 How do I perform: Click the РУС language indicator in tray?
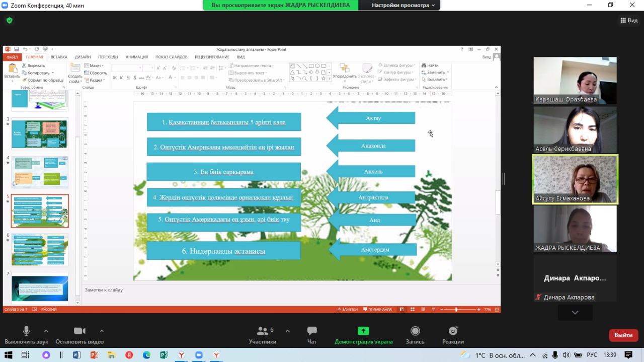point(592,355)
